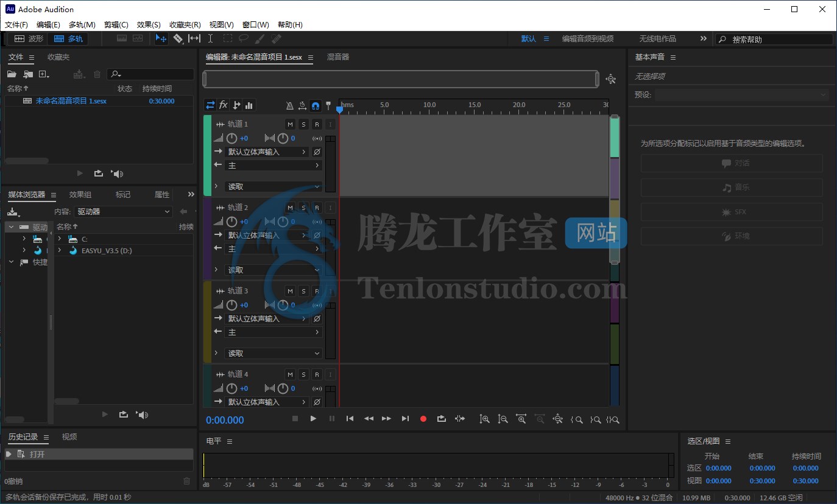The image size is (837, 504).
Task: Select the 无线电作品 workspace
Action: tap(657, 38)
